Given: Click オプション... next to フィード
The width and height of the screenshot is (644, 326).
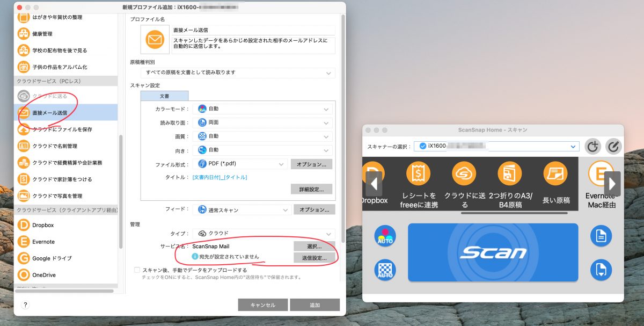Looking at the screenshot, I should [x=314, y=209].
